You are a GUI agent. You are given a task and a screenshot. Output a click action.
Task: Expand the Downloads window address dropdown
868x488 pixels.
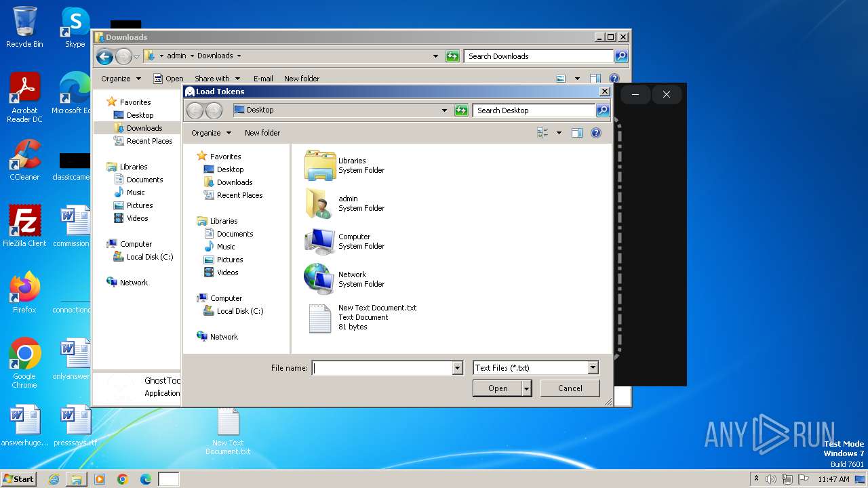(x=435, y=56)
